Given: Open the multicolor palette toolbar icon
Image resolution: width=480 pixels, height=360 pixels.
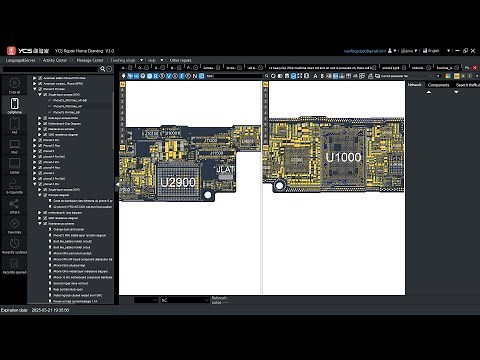Looking at the screenshot, I should click(448, 76).
